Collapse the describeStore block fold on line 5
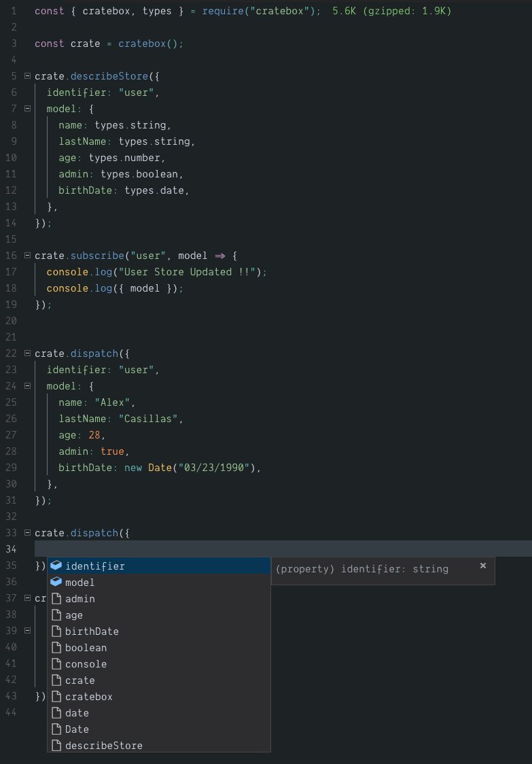Viewport: 532px width, 764px height. point(27,76)
